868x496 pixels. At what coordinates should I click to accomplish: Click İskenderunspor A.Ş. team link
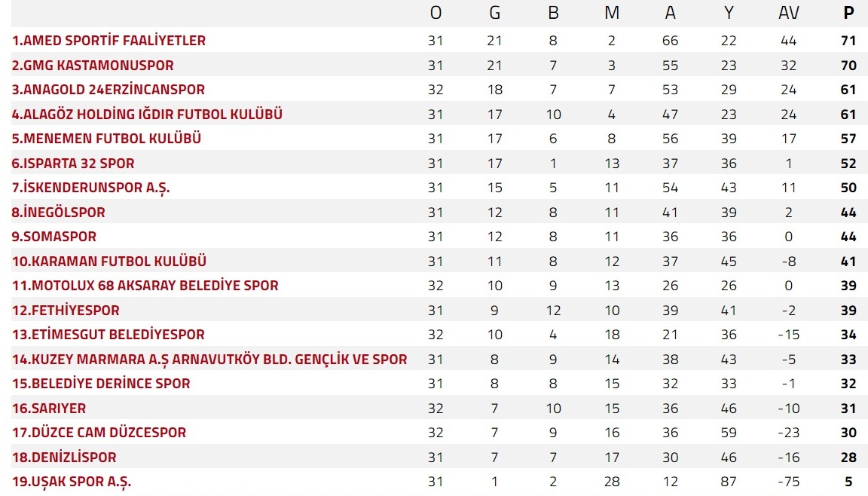tap(90, 188)
